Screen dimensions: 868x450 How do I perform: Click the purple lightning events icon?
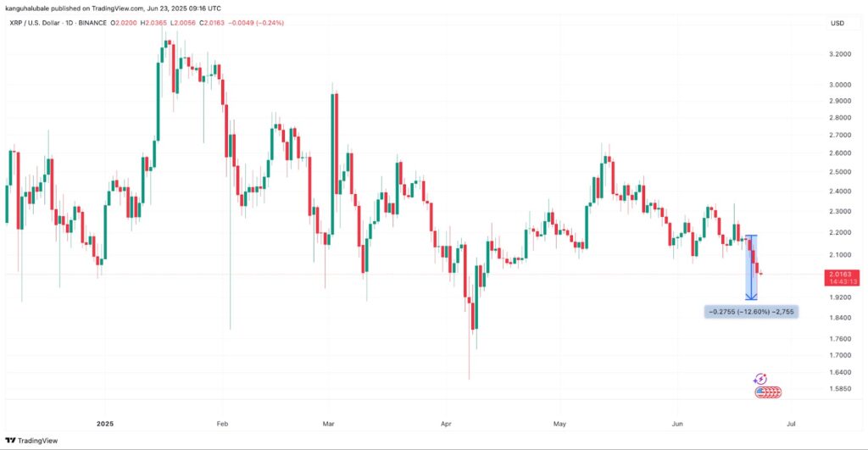(x=760, y=379)
